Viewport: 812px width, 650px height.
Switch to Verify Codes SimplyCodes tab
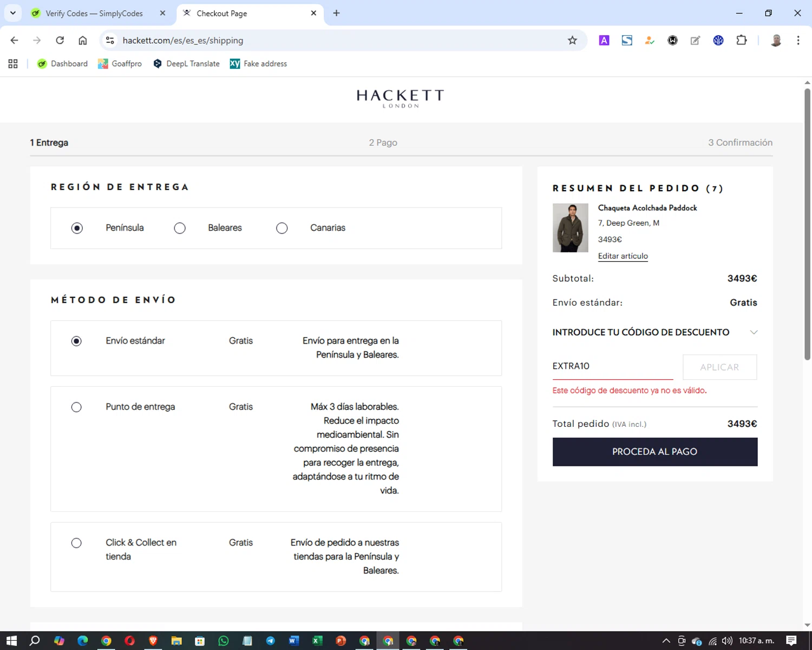(94, 14)
